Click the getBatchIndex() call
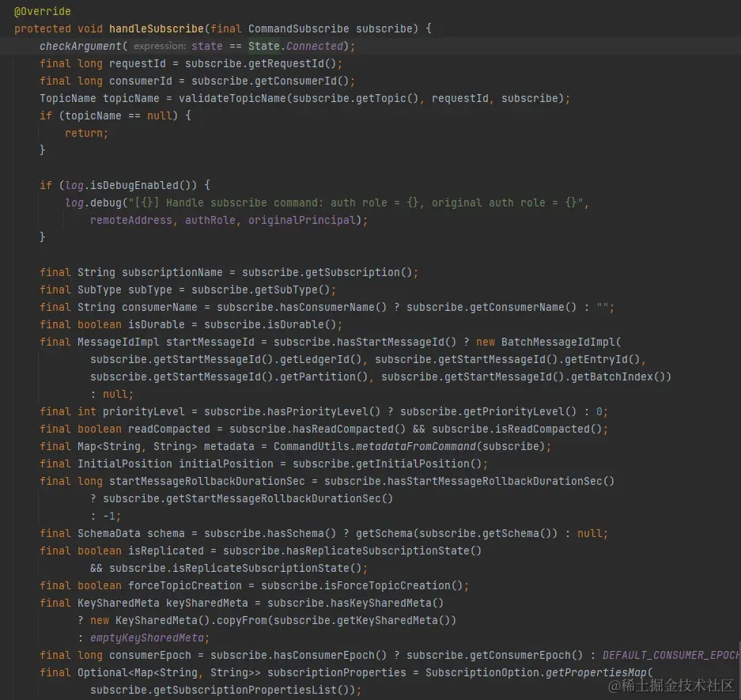The height and width of the screenshot is (700, 741). coord(618,376)
